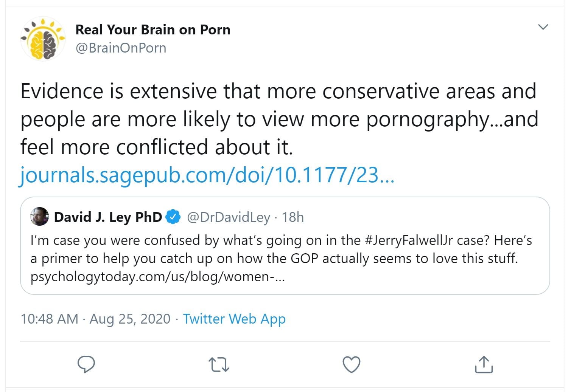Open the journals.sagepub.com link
571x392 pixels.
(207, 175)
